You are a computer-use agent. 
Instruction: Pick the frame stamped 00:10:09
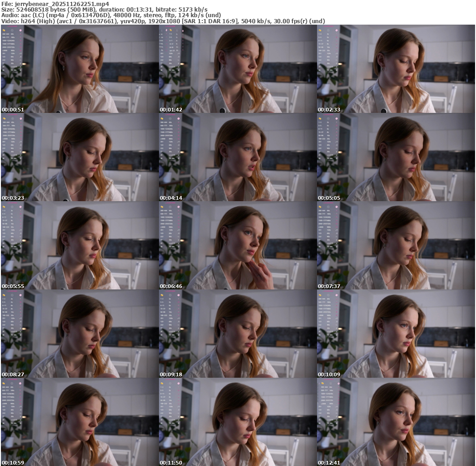(x=396, y=334)
